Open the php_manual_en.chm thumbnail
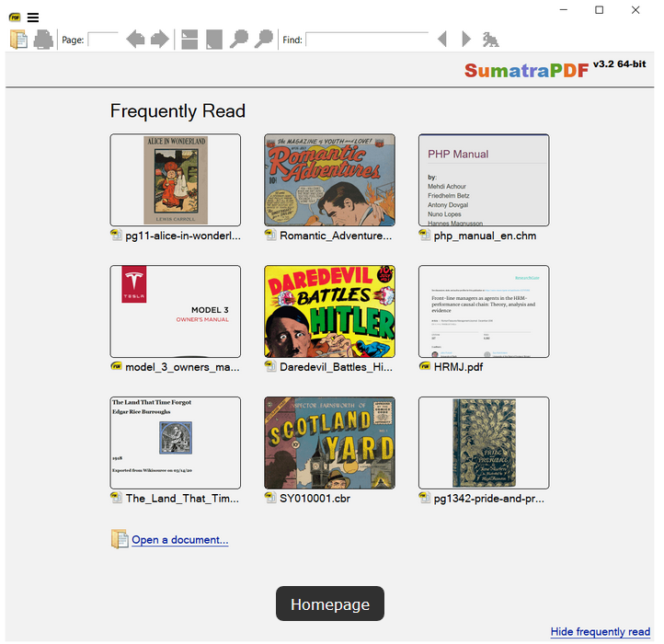The width and height of the screenshot is (664, 644). coord(484,180)
